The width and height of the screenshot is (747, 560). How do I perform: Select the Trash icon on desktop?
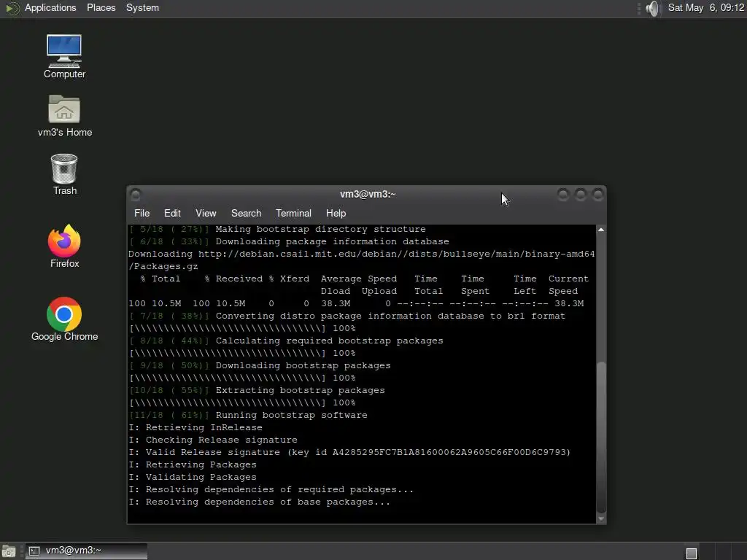pos(64,174)
